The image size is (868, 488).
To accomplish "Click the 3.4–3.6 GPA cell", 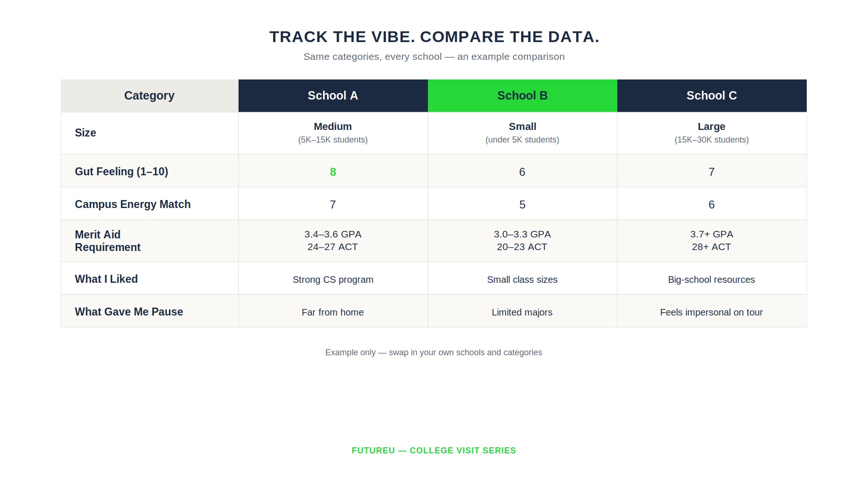I will [333, 241].
